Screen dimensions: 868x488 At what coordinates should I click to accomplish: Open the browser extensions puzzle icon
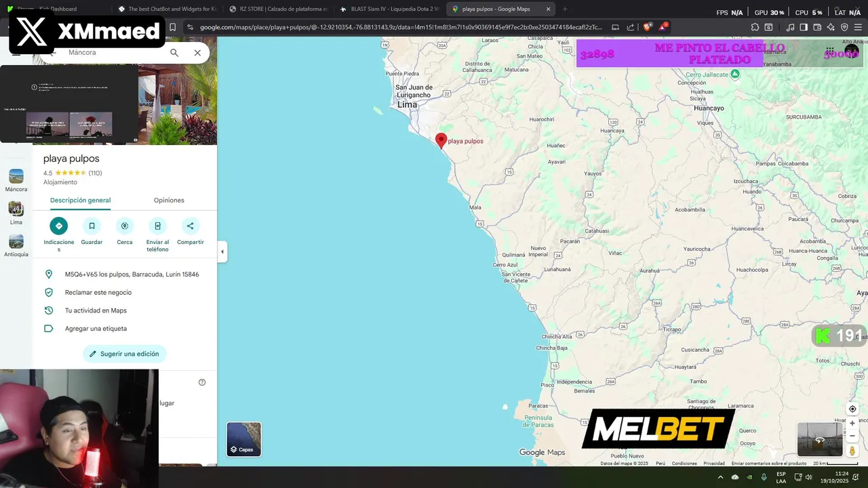point(755,27)
